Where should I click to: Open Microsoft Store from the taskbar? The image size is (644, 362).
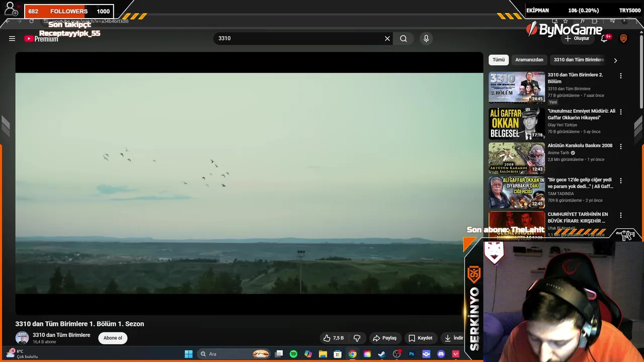pyautogui.click(x=338, y=354)
